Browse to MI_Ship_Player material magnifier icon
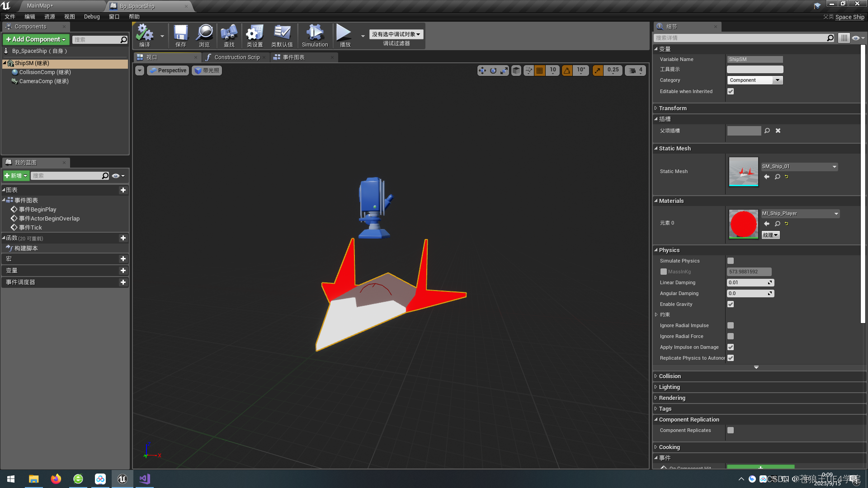Viewport: 868px width, 488px height. point(778,224)
